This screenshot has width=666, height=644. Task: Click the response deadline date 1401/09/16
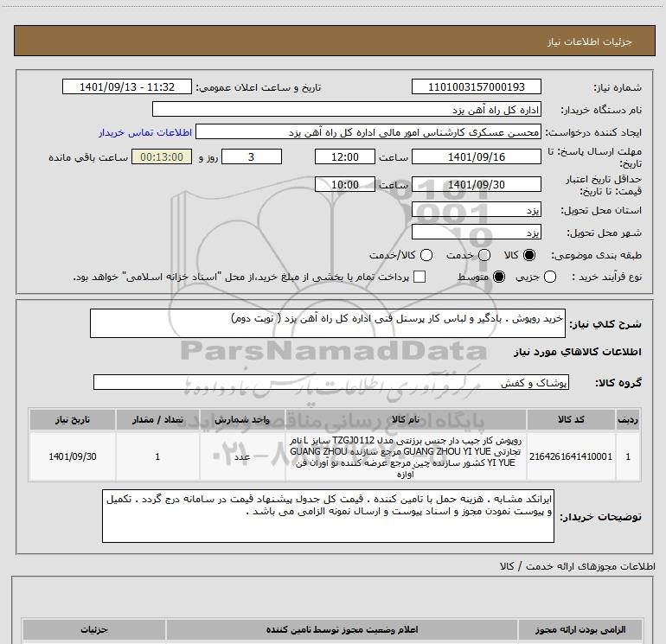(476, 156)
